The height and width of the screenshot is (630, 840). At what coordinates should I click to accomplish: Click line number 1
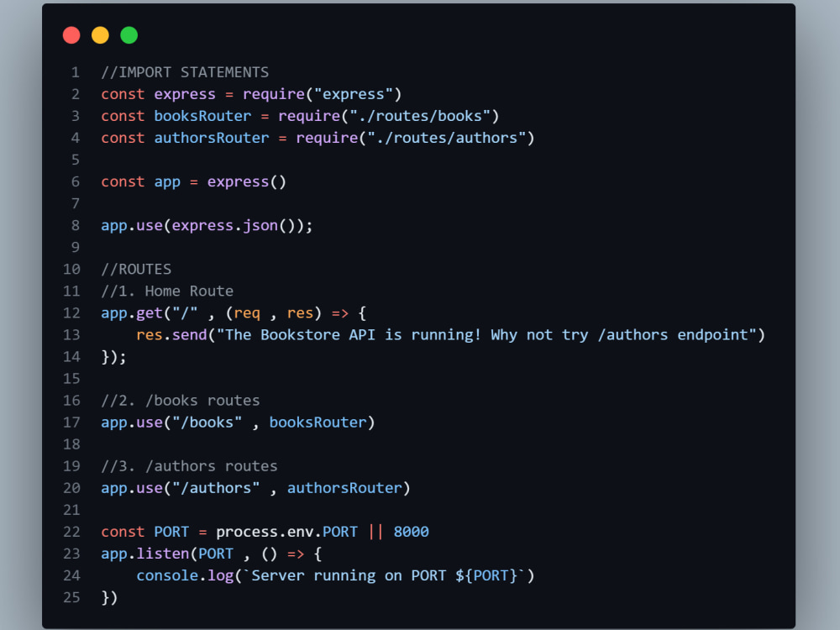coord(76,72)
